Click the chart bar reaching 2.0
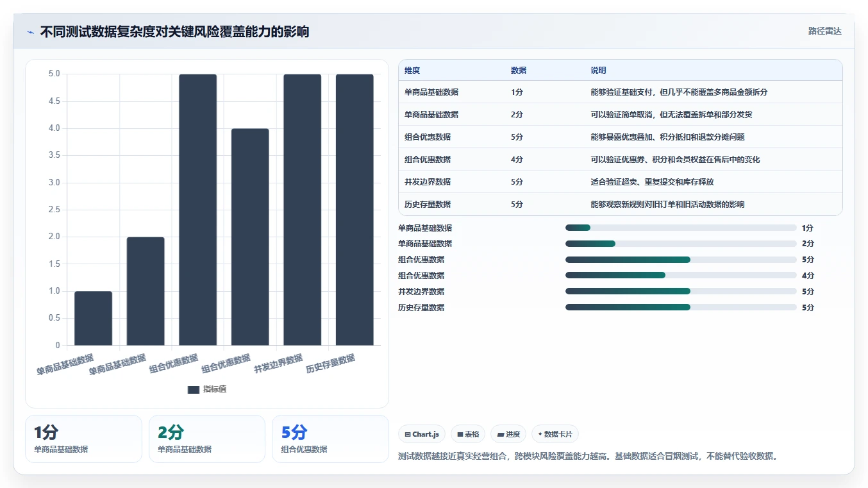This screenshot has height=488, width=868. [x=146, y=291]
